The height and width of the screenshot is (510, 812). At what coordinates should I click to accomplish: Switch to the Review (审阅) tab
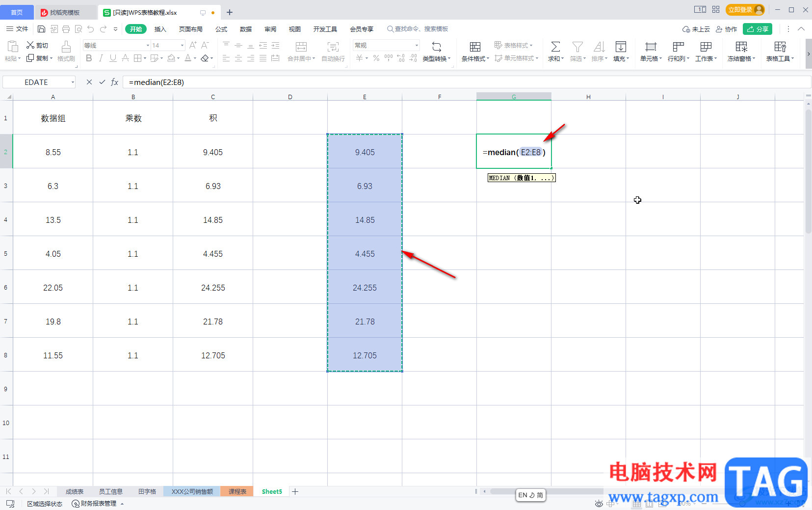pos(270,29)
